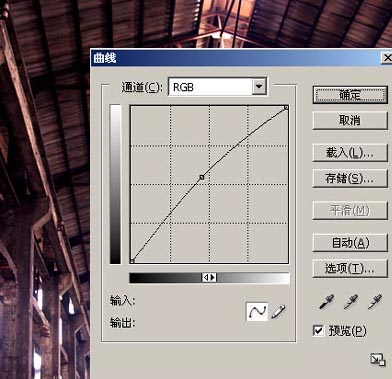This screenshot has height=379, width=392.
Task: Select the curve point editing tool
Action: (257, 312)
